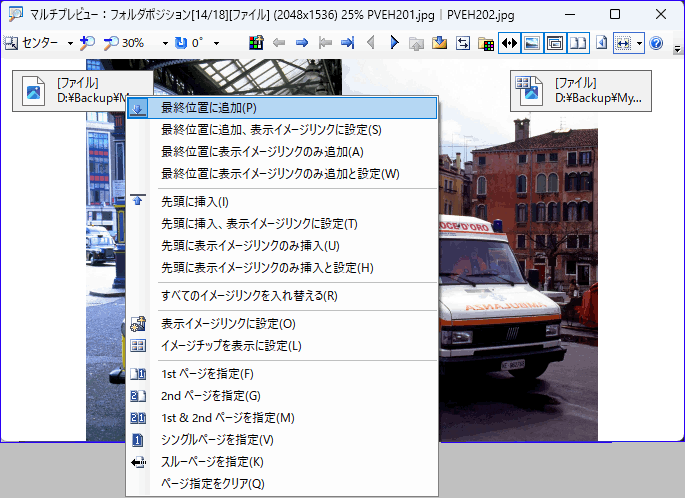Expand the toolbar overflow chevron

pyautogui.click(x=678, y=48)
